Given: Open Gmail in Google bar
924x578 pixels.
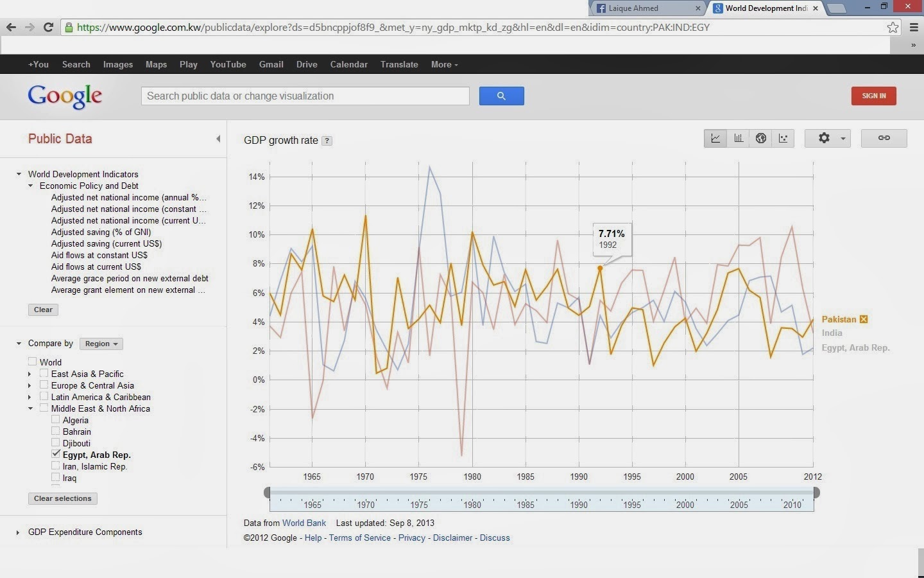Looking at the screenshot, I should pos(271,64).
